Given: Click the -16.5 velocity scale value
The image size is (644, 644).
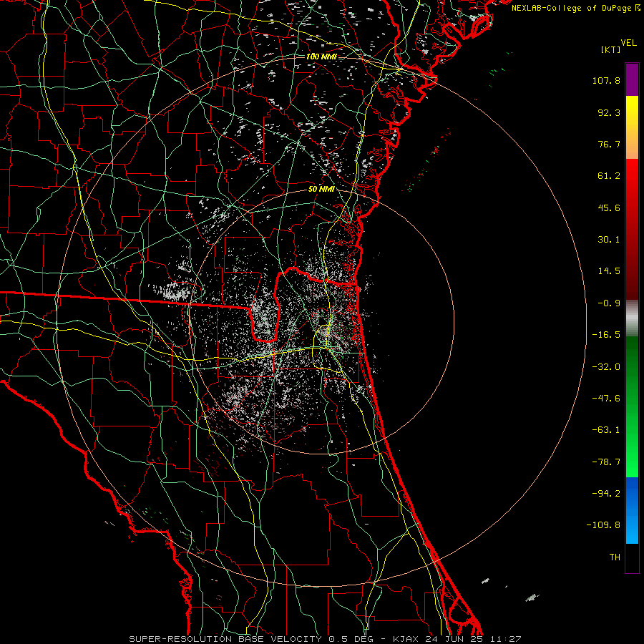Looking at the screenshot, I should (606, 335).
